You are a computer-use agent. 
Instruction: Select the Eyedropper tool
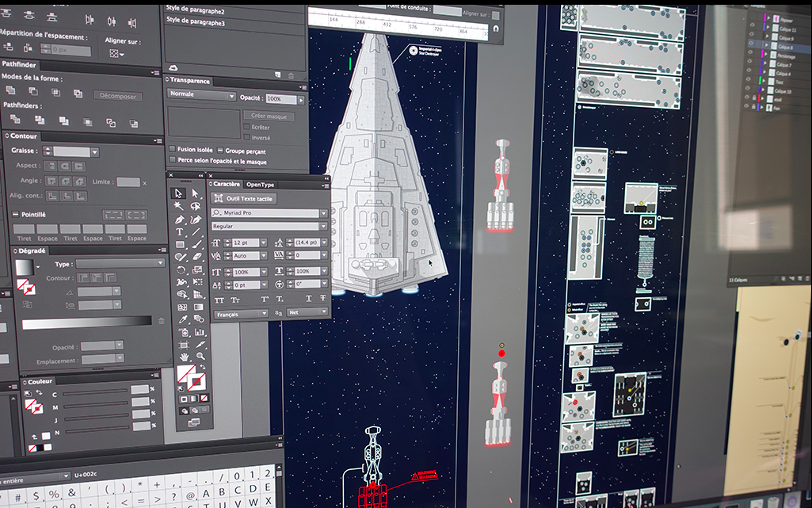click(182, 319)
